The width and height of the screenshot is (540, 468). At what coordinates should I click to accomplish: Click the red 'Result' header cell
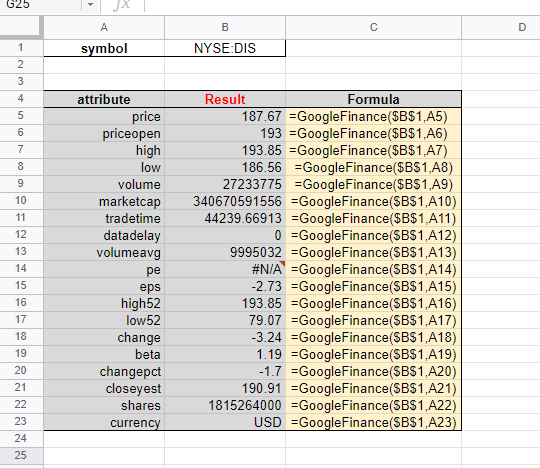click(x=225, y=100)
